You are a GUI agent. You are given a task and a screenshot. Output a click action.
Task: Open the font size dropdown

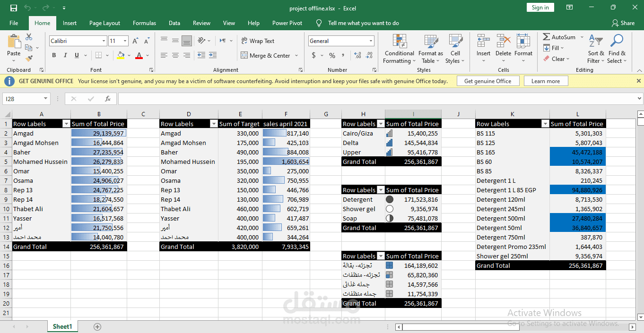pyautogui.click(x=125, y=41)
